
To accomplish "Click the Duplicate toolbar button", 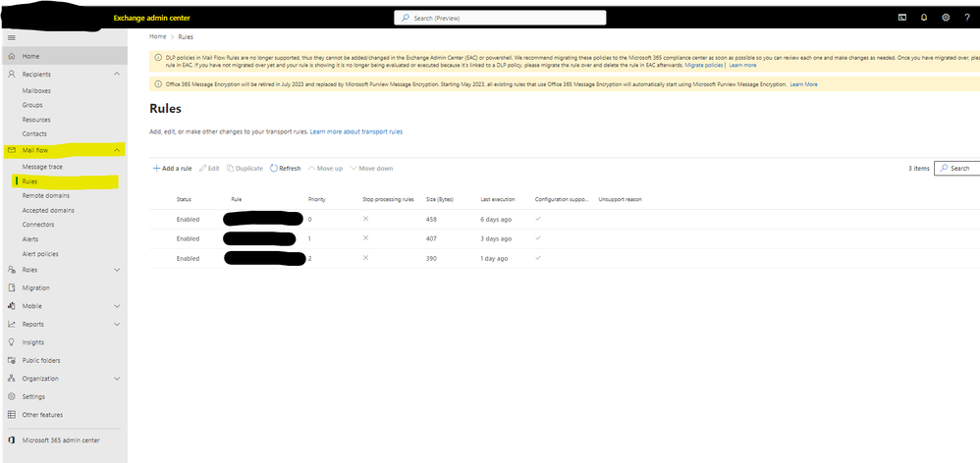I will 245,169.
